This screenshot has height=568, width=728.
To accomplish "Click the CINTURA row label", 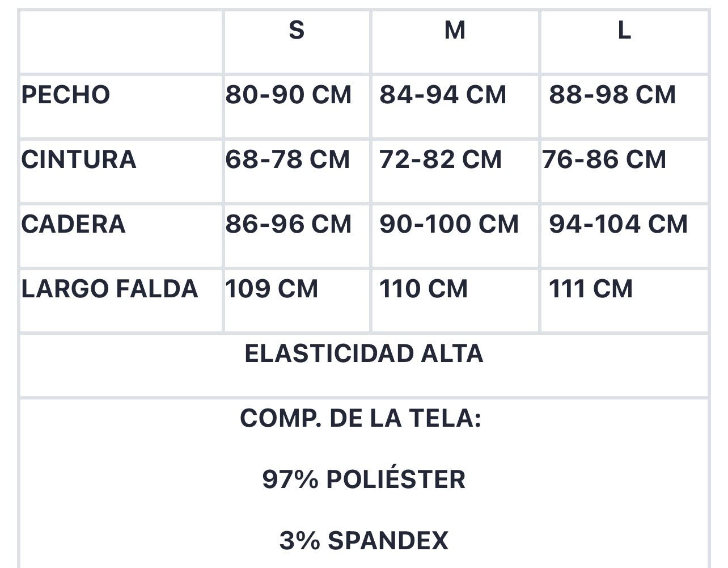I will coord(79,159).
